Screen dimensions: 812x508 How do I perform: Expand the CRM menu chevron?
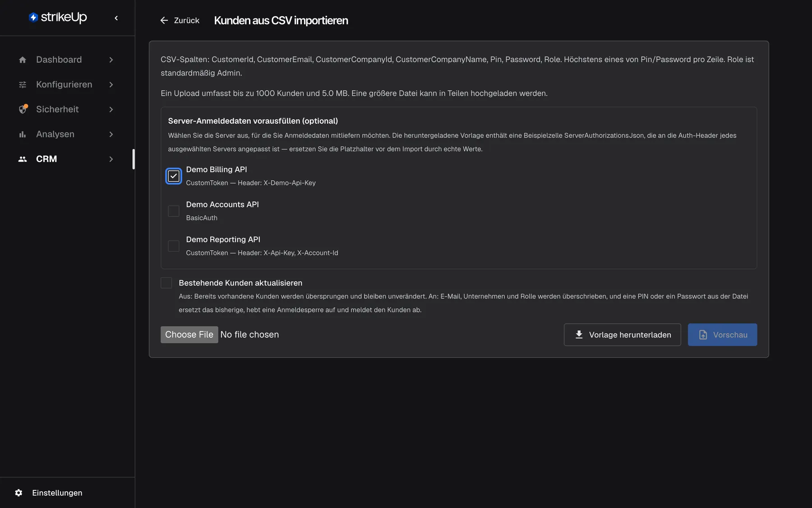click(x=111, y=159)
